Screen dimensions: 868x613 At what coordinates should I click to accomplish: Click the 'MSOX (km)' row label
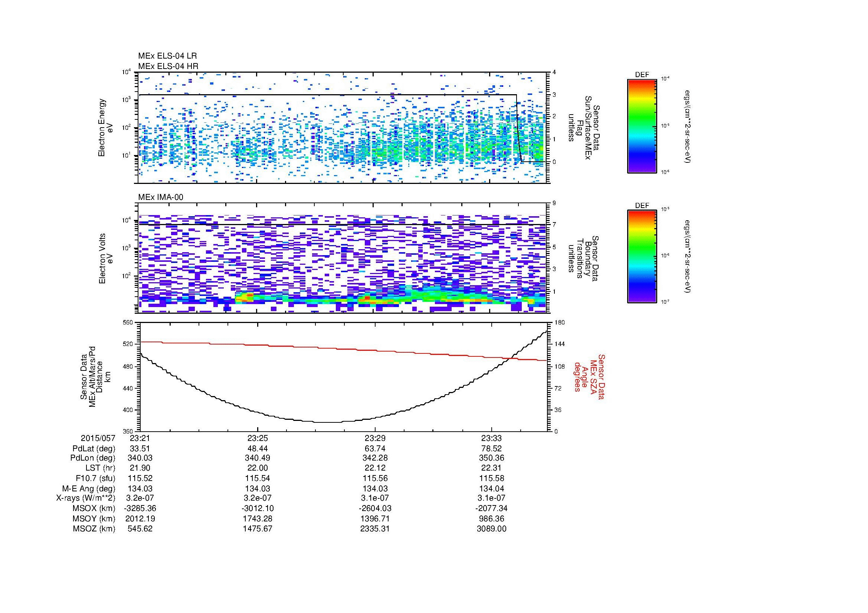pyautogui.click(x=94, y=508)
